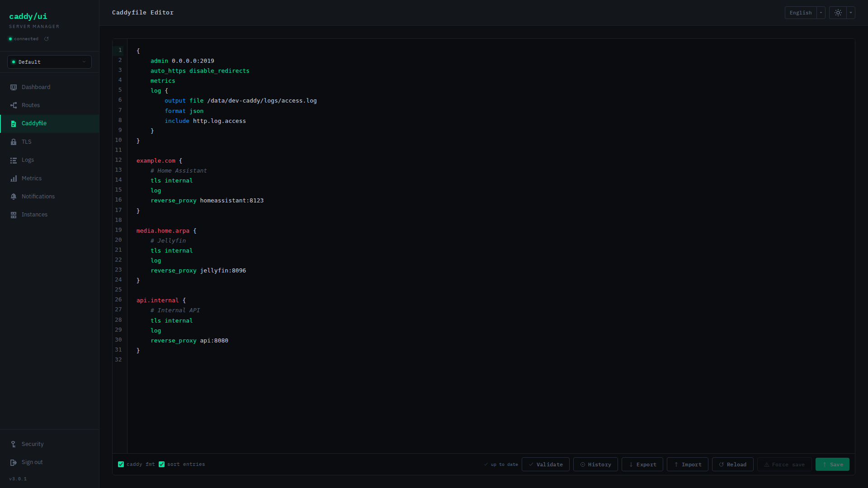Click the up to date status
868x488 pixels.
click(501, 465)
